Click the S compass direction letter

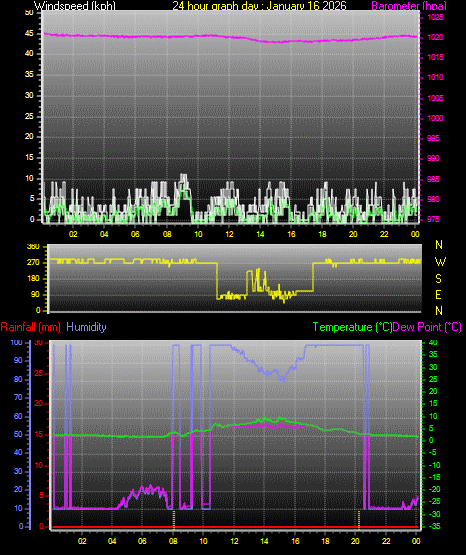[438, 279]
